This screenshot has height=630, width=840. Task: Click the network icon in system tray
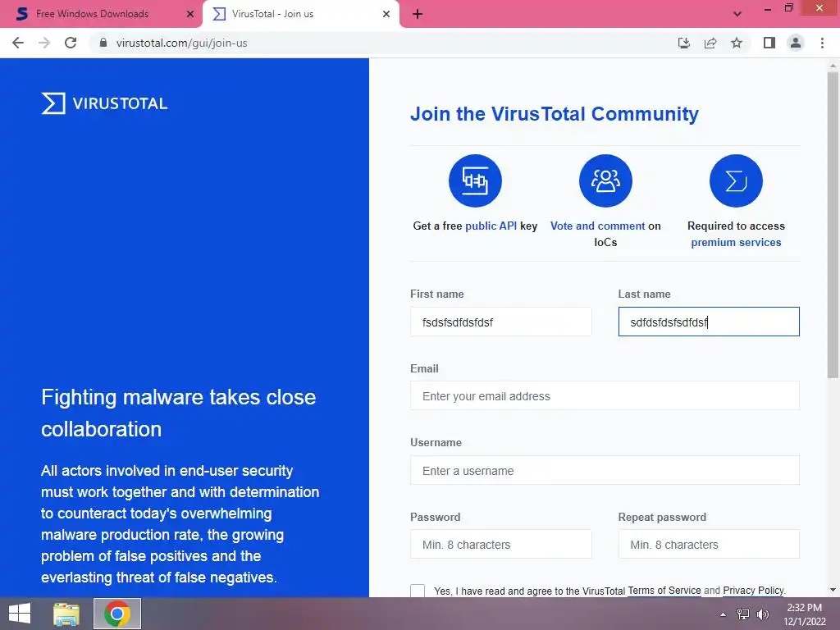coord(742,614)
